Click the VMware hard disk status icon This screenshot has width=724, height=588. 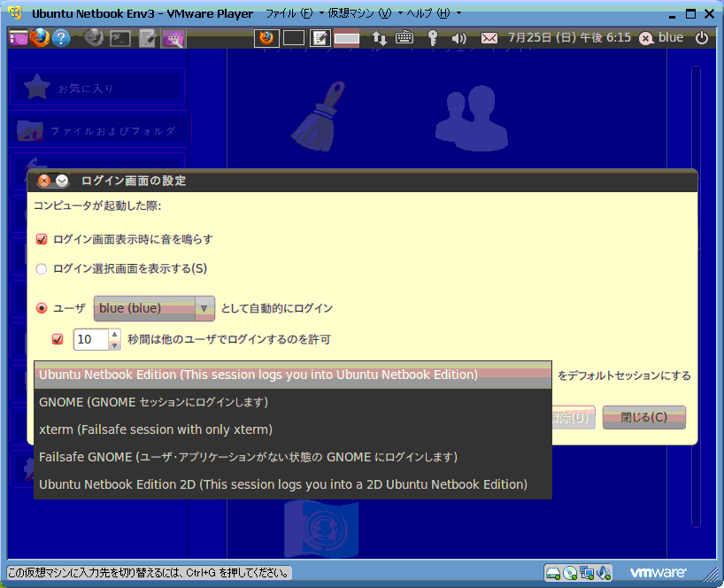coord(552,573)
